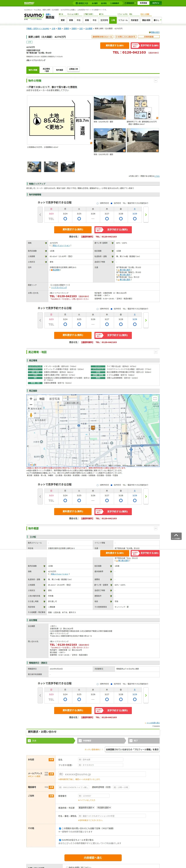Viewport: 186px width, 868px height.
Task: Follow the 北大路駅 breadcrumb link
Action: point(89,29)
